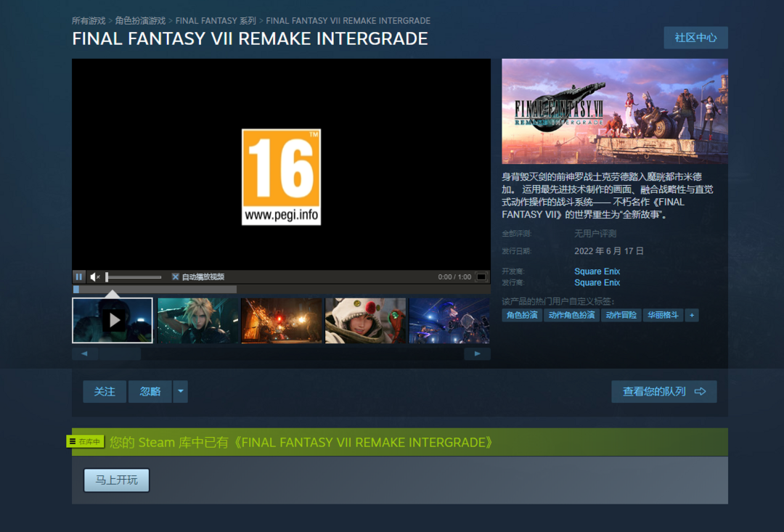Select the 华丽格斗 tag
784x532 pixels.
point(663,315)
